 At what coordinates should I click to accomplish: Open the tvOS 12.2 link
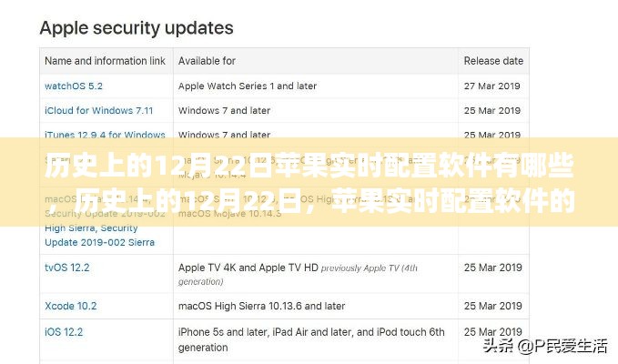pos(67,268)
